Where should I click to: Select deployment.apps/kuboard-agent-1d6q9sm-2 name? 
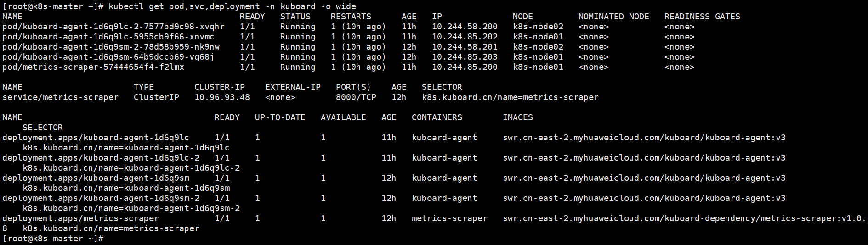pyautogui.click(x=101, y=198)
